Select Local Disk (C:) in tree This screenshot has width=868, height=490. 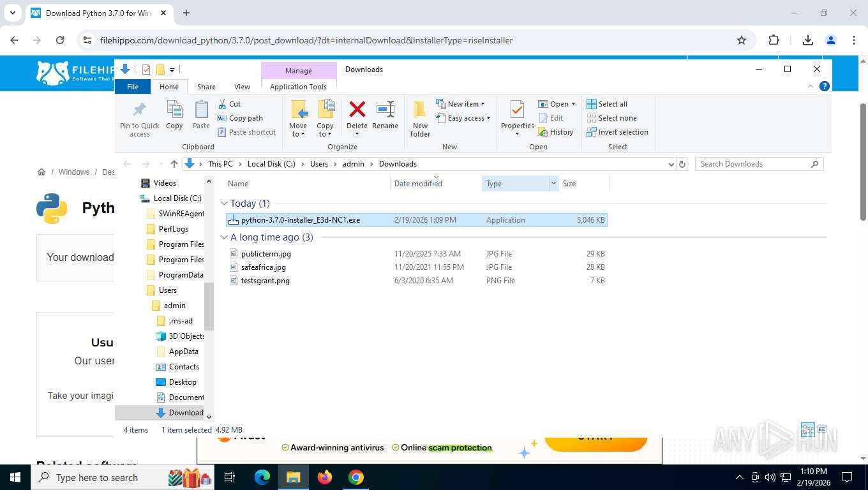(x=177, y=198)
